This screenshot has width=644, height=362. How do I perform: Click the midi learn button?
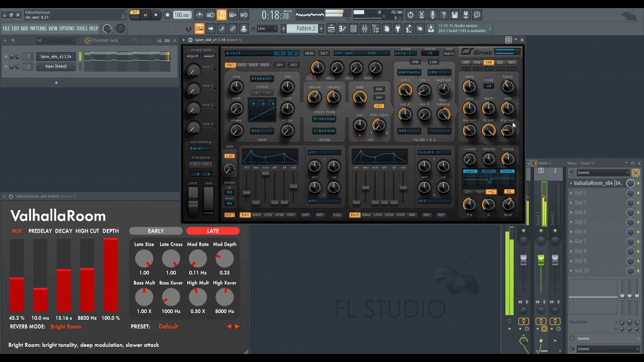(448, 53)
